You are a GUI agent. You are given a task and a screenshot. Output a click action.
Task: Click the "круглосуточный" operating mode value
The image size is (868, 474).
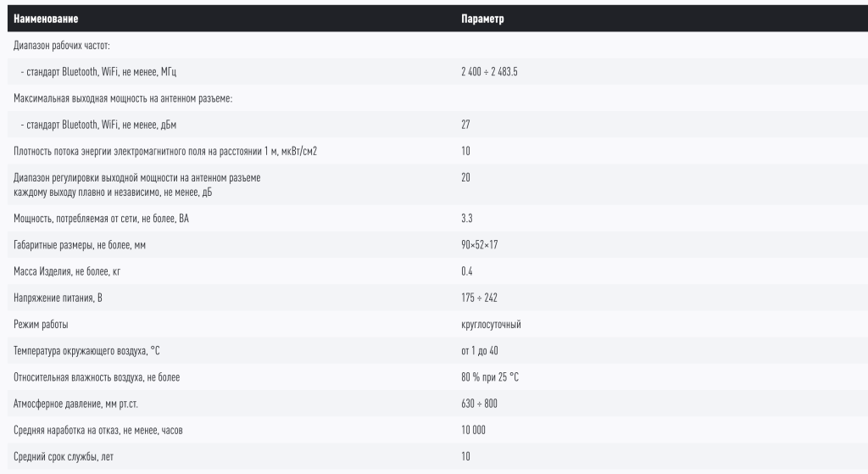click(x=491, y=324)
